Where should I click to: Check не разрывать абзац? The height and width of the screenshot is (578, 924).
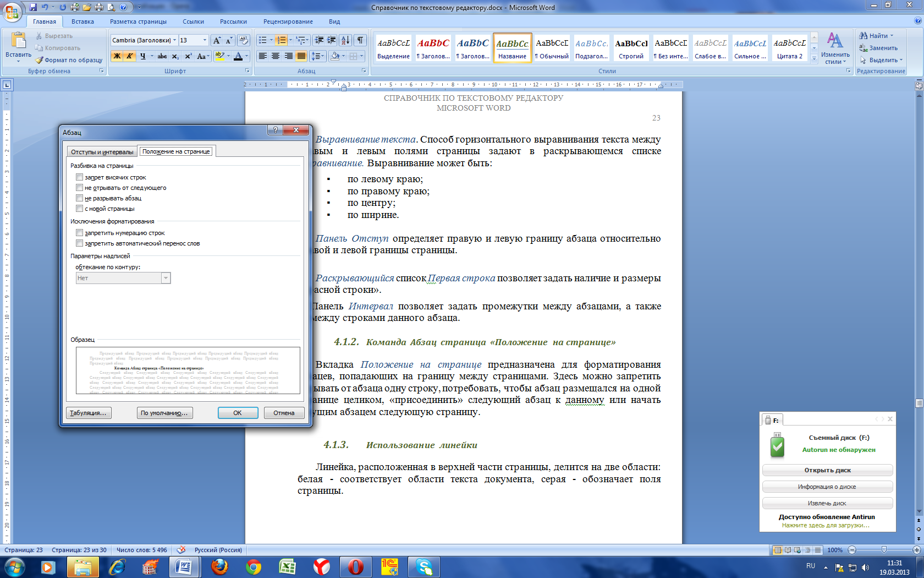click(79, 198)
